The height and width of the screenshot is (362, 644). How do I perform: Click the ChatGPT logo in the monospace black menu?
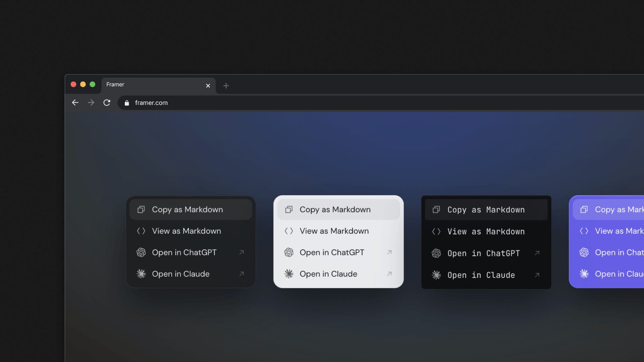pos(436,253)
